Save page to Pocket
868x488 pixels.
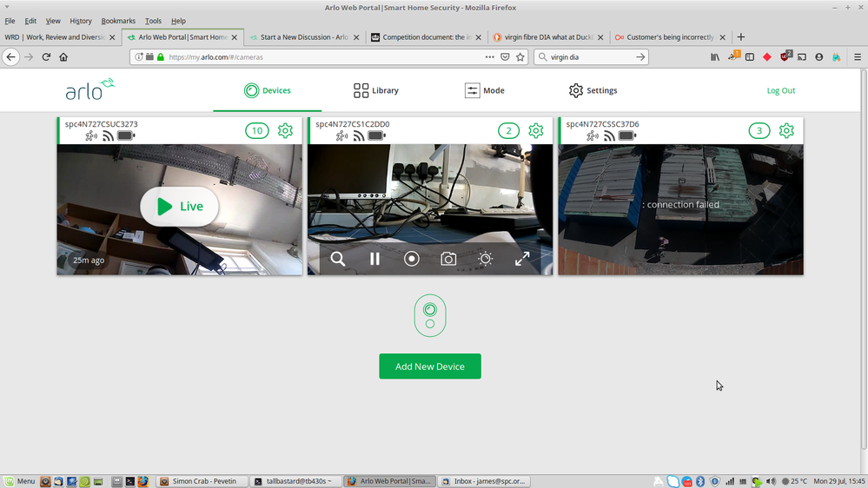(x=505, y=57)
